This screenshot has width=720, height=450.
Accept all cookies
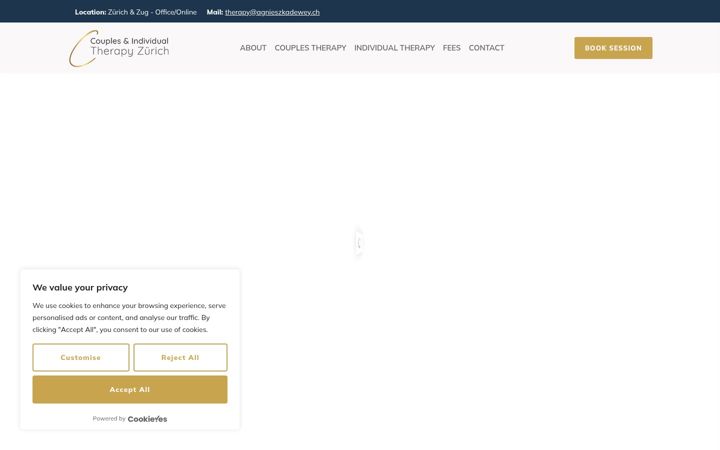130,389
